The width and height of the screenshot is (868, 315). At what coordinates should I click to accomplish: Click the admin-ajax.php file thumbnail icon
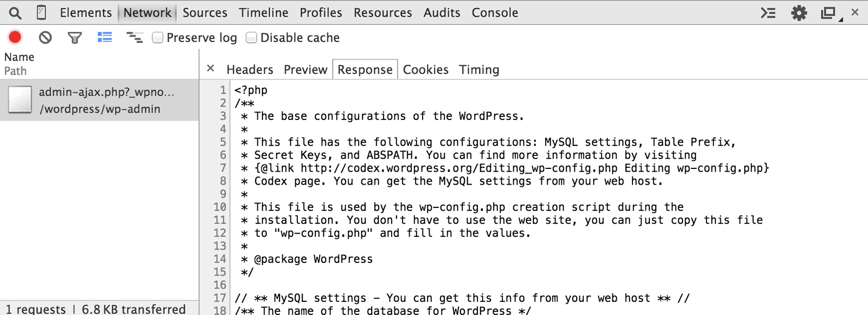(x=20, y=100)
